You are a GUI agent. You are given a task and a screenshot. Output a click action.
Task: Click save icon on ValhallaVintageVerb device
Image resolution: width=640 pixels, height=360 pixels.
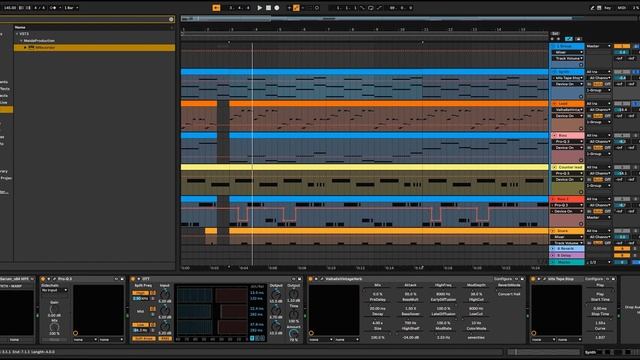pos(522,279)
